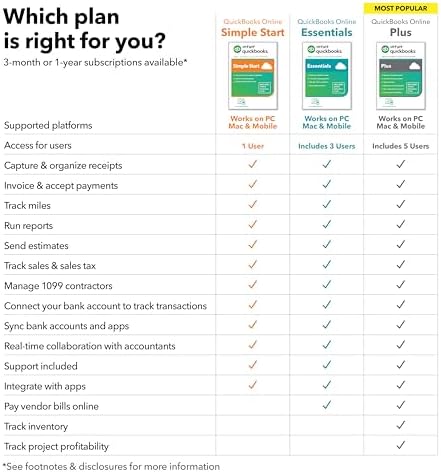The width and height of the screenshot is (441, 472).
Task: Click the MOST POPULAR yellow badge
Action: click(401, 8)
